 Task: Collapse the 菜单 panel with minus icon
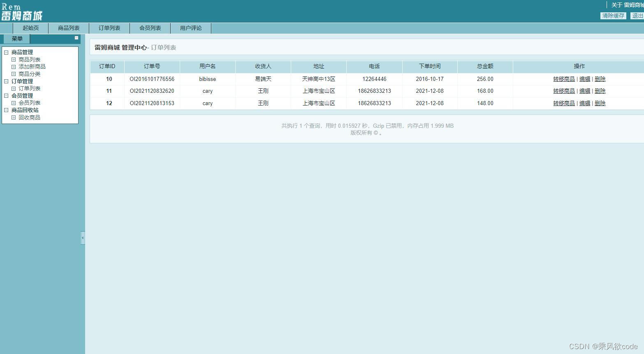coord(76,38)
